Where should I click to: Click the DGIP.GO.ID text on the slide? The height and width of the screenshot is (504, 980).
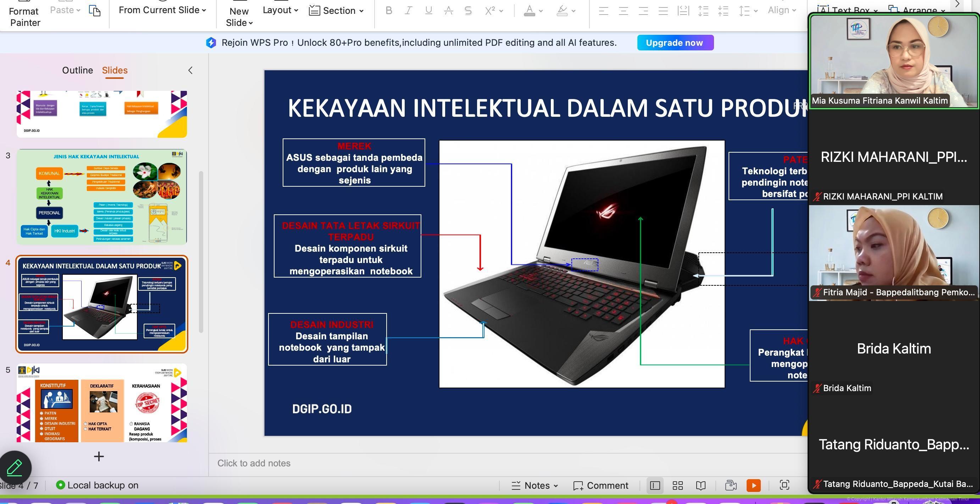(x=322, y=409)
